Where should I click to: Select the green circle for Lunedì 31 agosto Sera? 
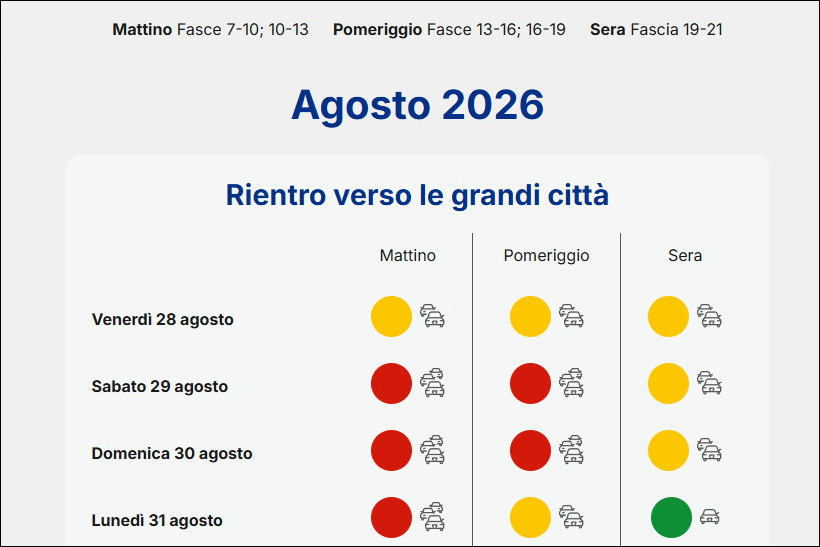[x=671, y=517]
